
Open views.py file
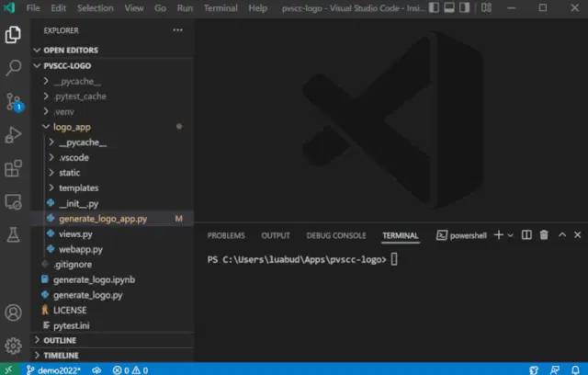[x=112, y=234]
